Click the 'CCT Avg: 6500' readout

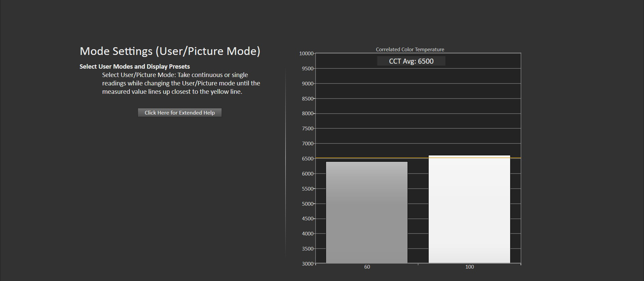[x=411, y=61]
